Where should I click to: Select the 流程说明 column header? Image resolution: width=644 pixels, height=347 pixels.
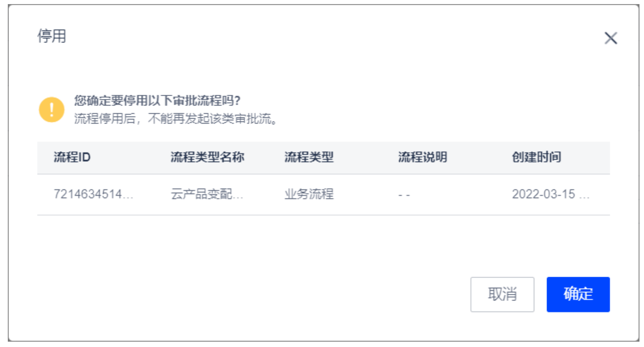click(422, 157)
